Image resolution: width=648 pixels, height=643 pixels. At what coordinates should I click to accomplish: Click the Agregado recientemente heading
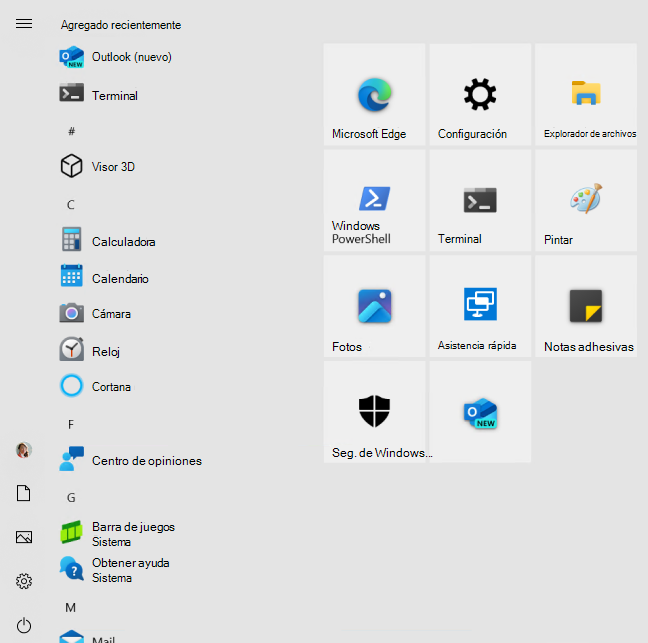tap(121, 25)
